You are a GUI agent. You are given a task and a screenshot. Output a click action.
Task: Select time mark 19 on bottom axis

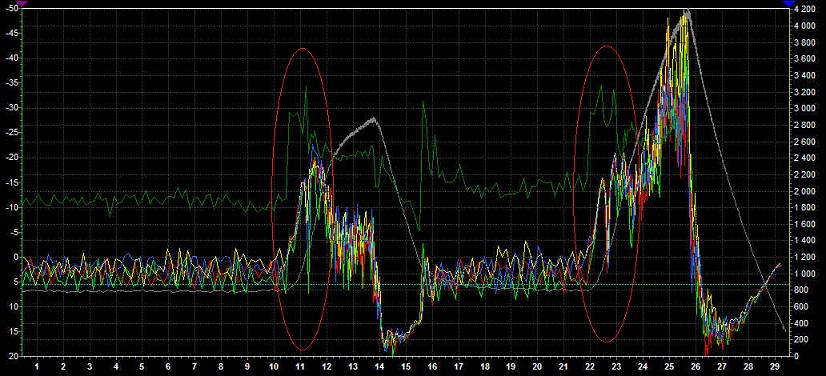tap(511, 366)
